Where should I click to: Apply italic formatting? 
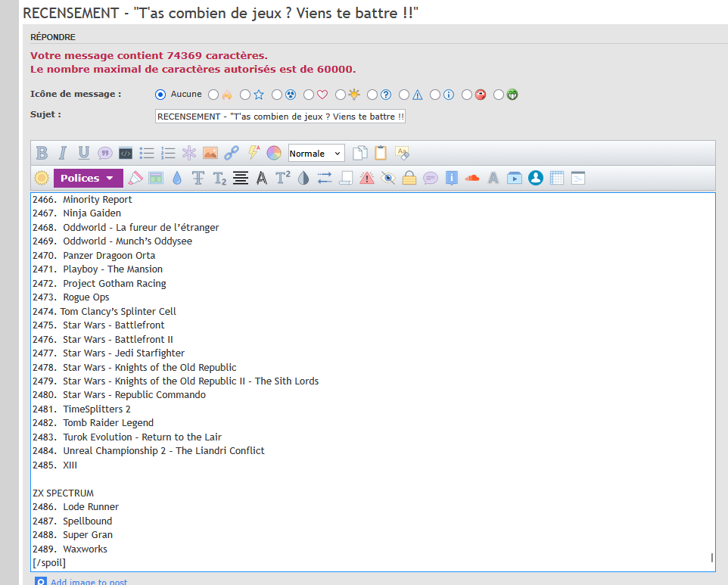[63, 153]
